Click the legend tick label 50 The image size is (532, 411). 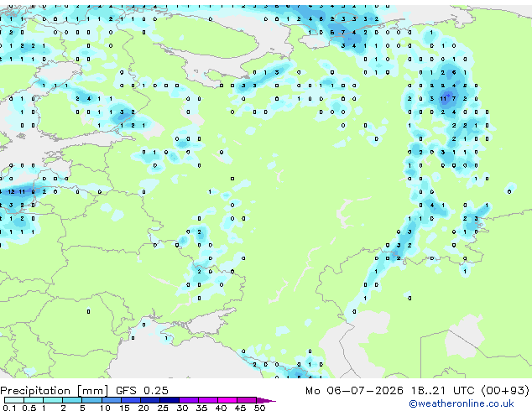click(x=260, y=408)
